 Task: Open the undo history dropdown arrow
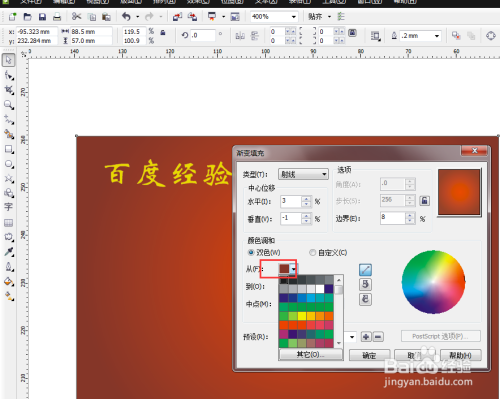(137, 16)
